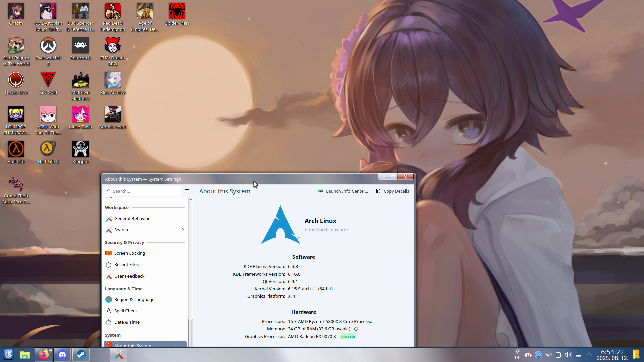644x362 pixels.
Task: Click the sidebar scrollbar handle
Action: [x=191, y=333]
